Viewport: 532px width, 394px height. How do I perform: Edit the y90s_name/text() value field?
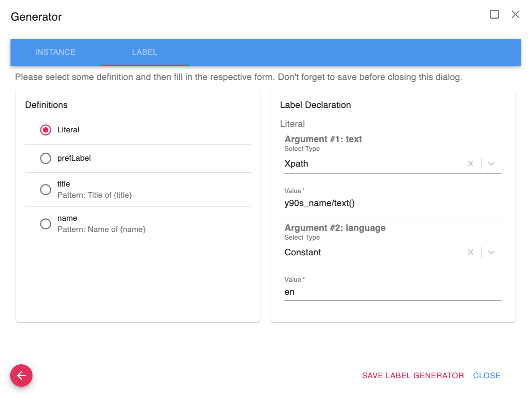392,203
